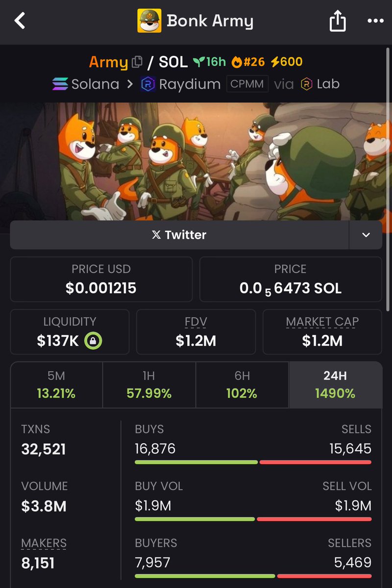Tap the fire trending rank #26
The image size is (392, 588).
click(x=248, y=62)
